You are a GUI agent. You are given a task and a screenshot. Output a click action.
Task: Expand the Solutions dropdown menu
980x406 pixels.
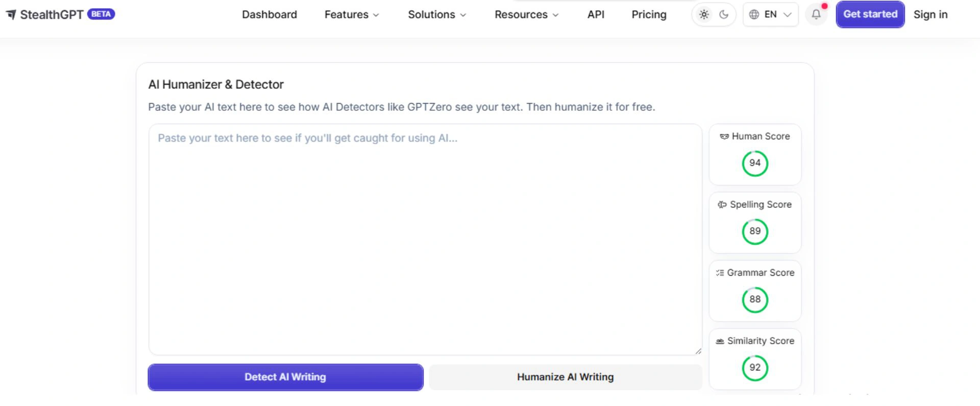pyautogui.click(x=436, y=14)
